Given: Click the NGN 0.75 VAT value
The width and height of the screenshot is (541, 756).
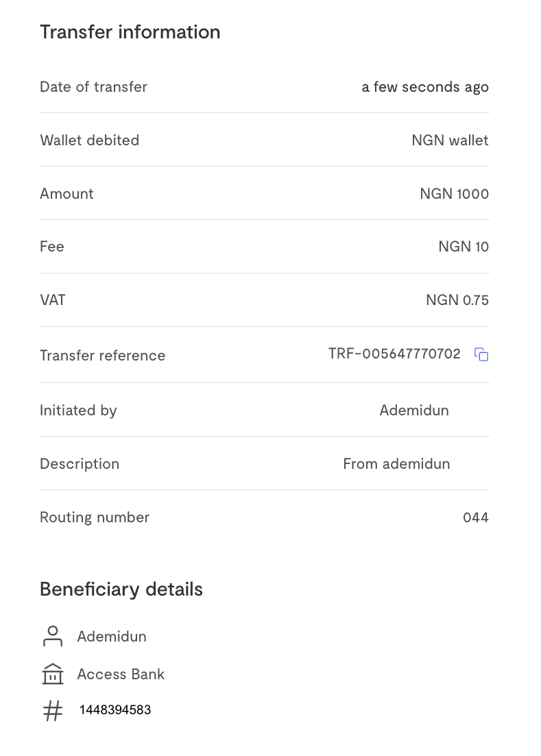Looking at the screenshot, I should coord(457,300).
